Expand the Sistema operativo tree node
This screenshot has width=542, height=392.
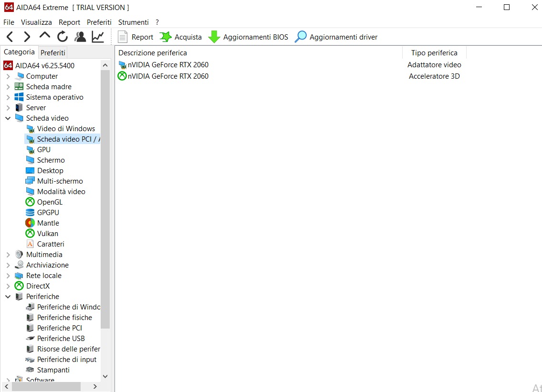pos(8,97)
